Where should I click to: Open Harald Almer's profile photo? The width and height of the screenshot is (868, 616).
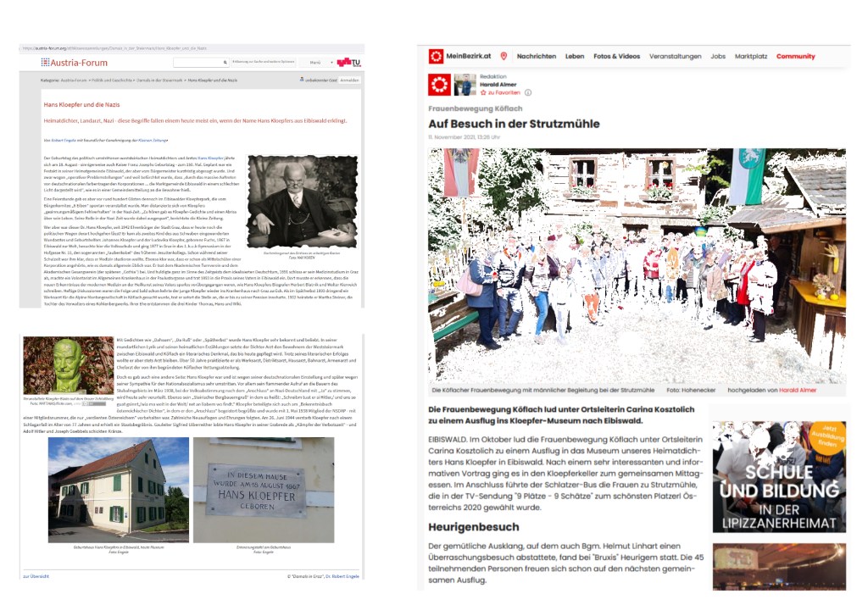click(x=466, y=86)
